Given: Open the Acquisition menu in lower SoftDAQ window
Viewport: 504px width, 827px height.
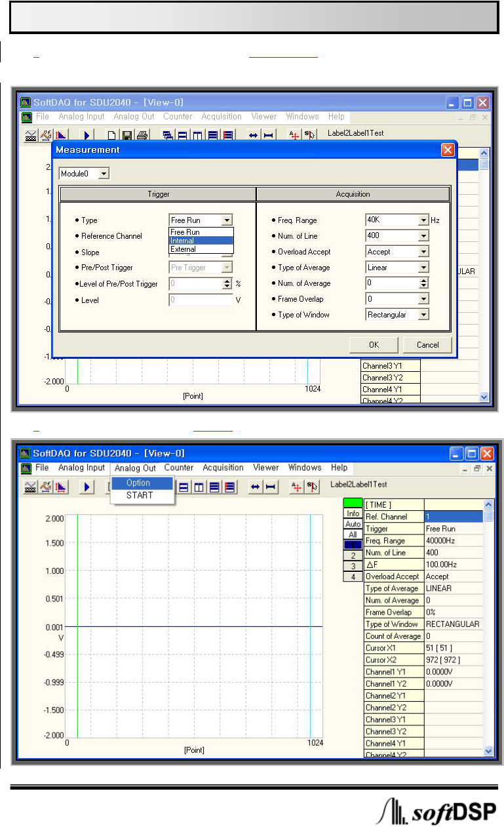Looking at the screenshot, I should click(x=223, y=468).
